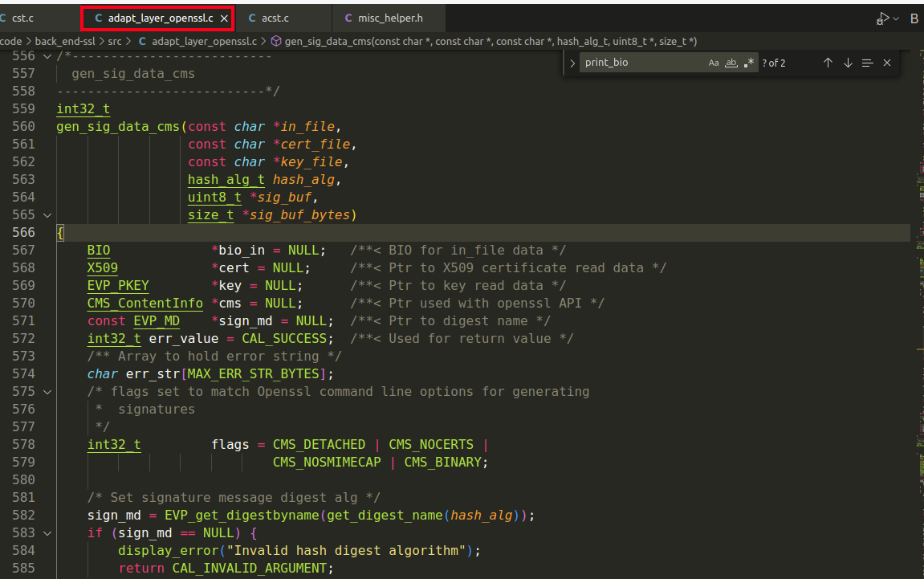Click the function symbol icon in the breadcrumb
The image size is (924, 579).
pyautogui.click(x=276, y=41)
